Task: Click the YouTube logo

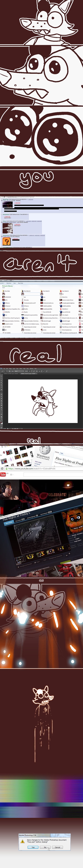Action: point(3,474)
